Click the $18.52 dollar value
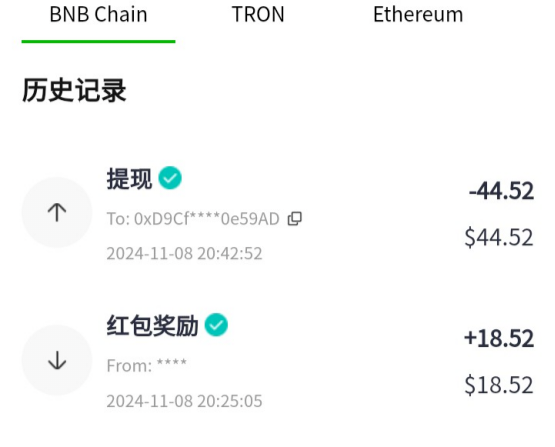This screenshot has height=447, width=555. [x=499, y=385]
